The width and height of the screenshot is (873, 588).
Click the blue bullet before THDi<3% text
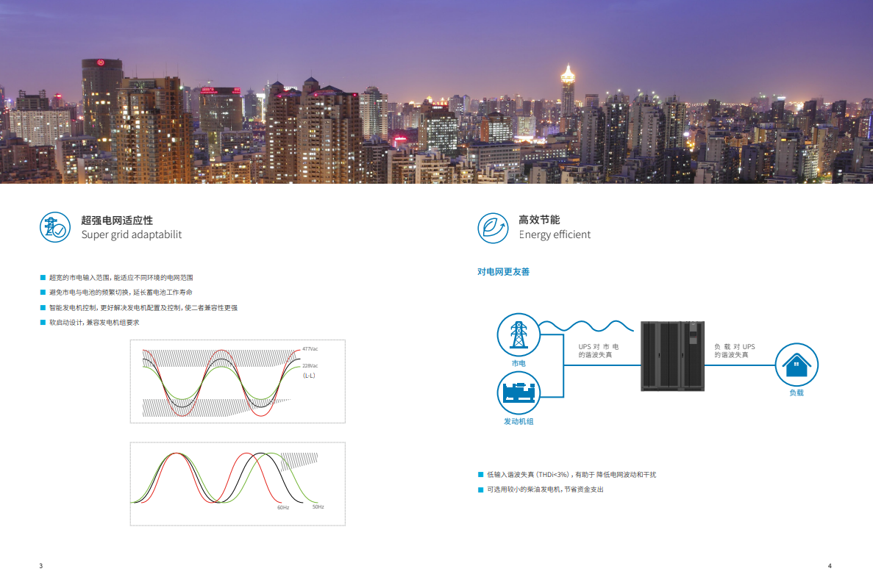pos(480,475)
